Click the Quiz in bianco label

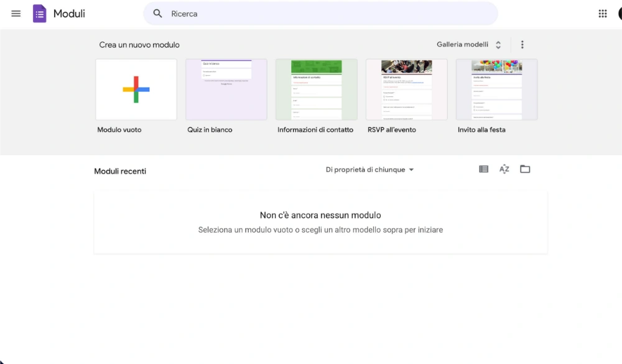click(x=210, y=130)
